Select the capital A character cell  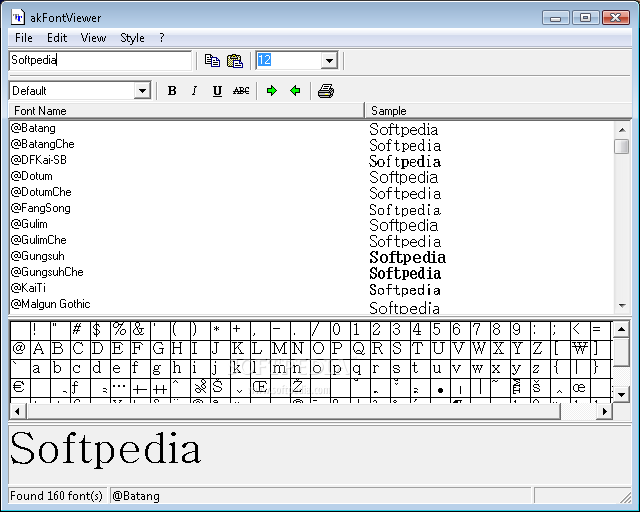[x=39, y=349]
